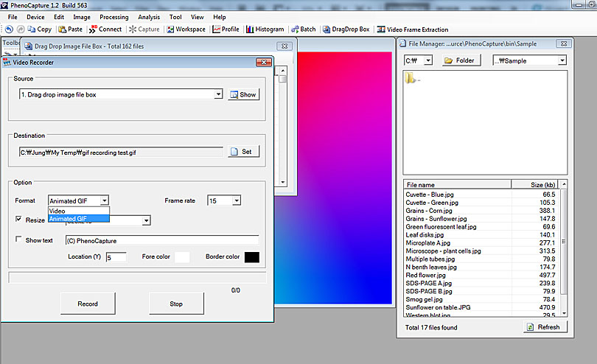Select Red flower.jpg in file list

(427, 275)
